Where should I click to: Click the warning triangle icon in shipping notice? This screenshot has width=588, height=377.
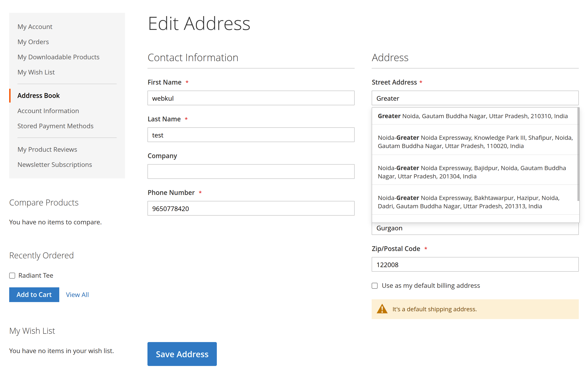pos(382,309)
